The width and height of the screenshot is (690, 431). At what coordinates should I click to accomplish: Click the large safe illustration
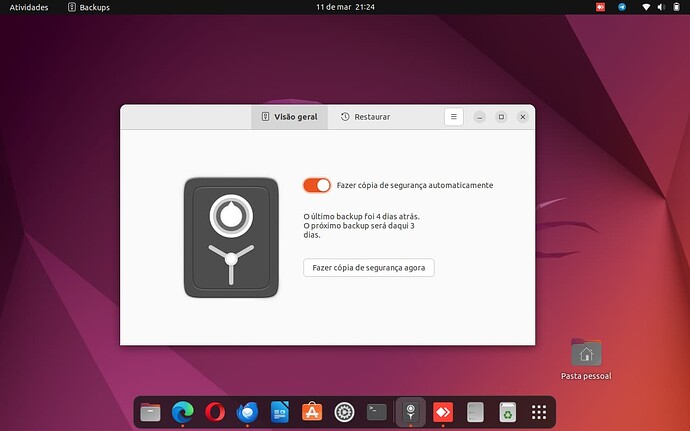click(x=231, y=237)
